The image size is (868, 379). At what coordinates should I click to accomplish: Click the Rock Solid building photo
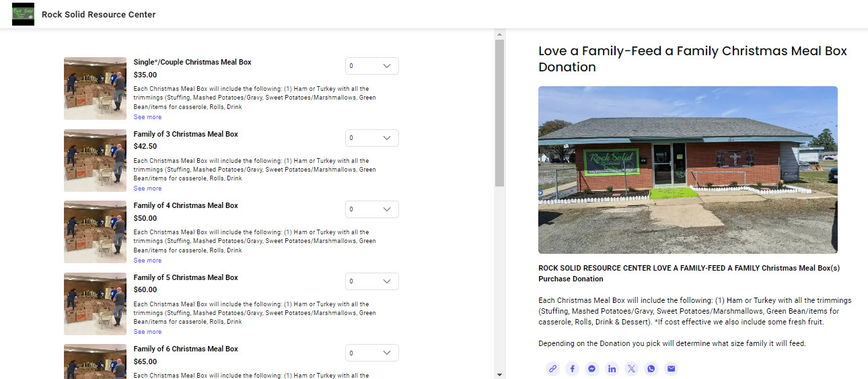coord(688,170)
